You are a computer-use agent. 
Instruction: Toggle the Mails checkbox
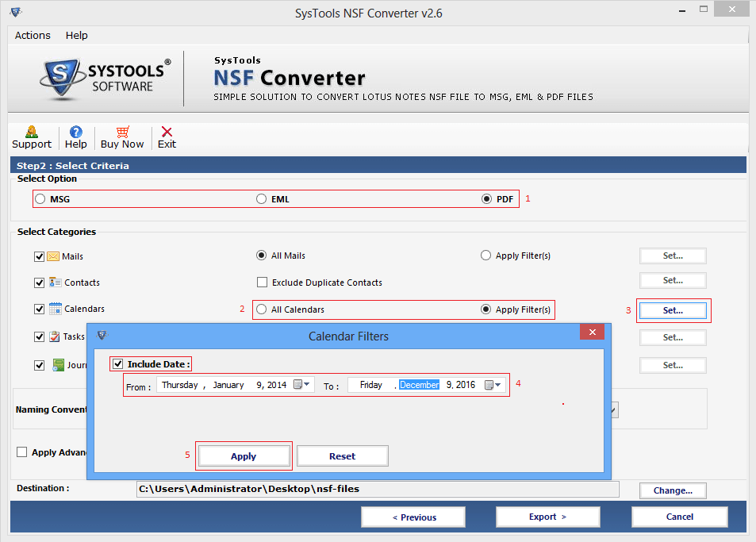point(40,256)
